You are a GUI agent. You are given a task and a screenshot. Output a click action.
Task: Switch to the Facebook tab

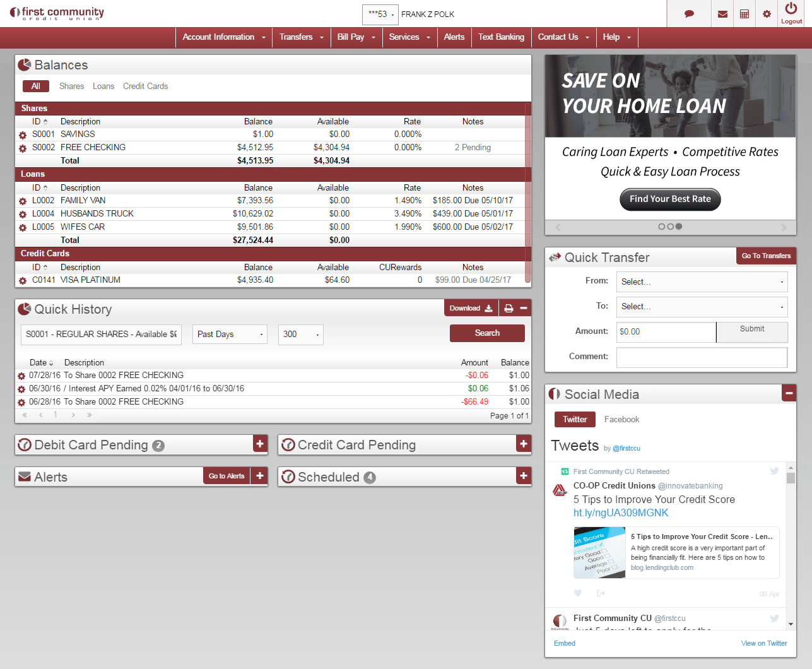pos(621,419)
